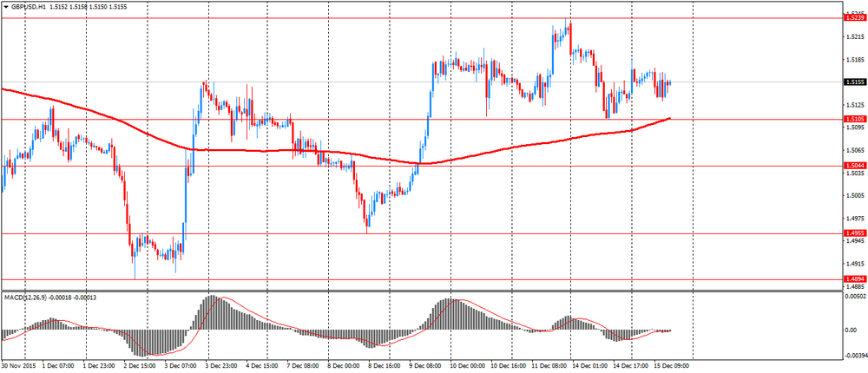Click the 0.00502 MACD scale value

click(855, 298)
